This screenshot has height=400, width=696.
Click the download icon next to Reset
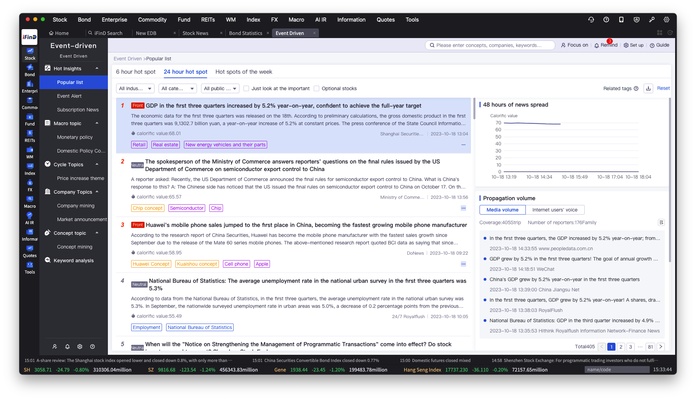648,88
